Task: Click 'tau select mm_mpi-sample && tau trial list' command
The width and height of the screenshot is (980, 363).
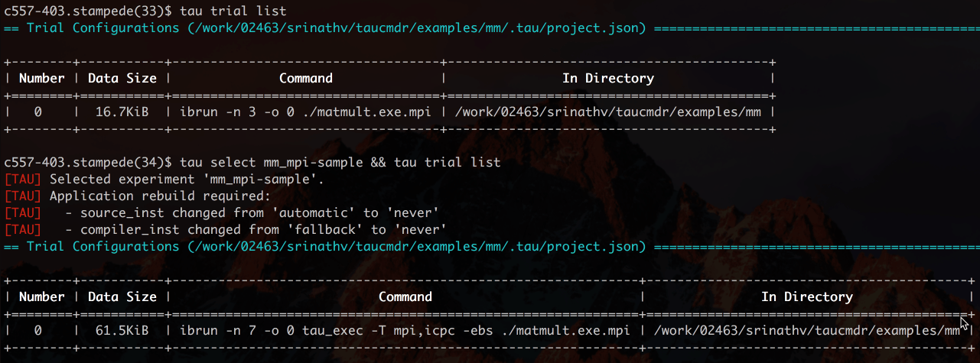Action: (340, 162)
